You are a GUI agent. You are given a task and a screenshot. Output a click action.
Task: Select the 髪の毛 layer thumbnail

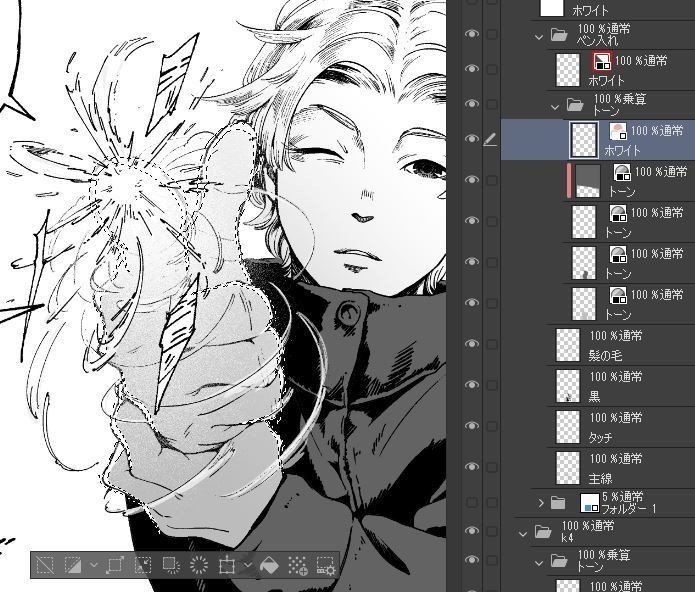click(x=568, y=344)
